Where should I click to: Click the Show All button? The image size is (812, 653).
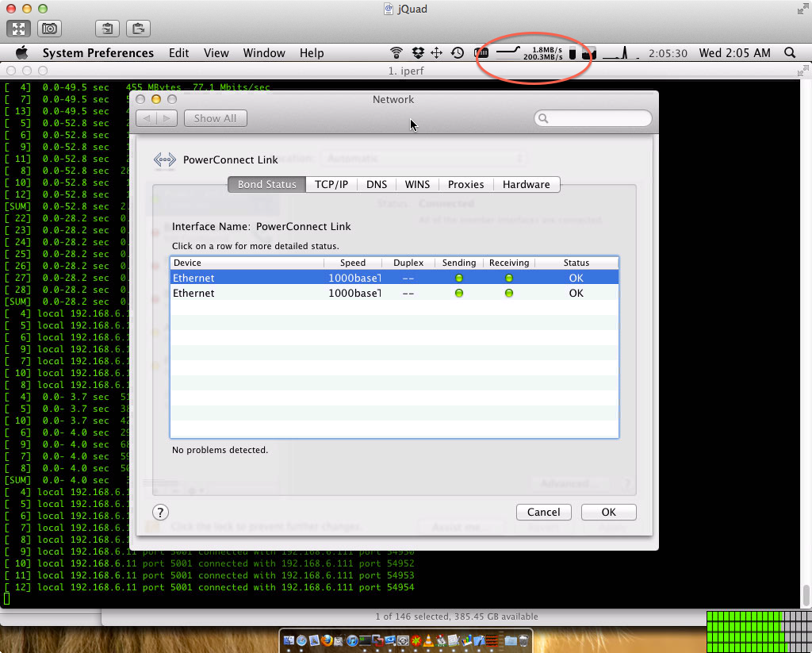pos(216,118)
